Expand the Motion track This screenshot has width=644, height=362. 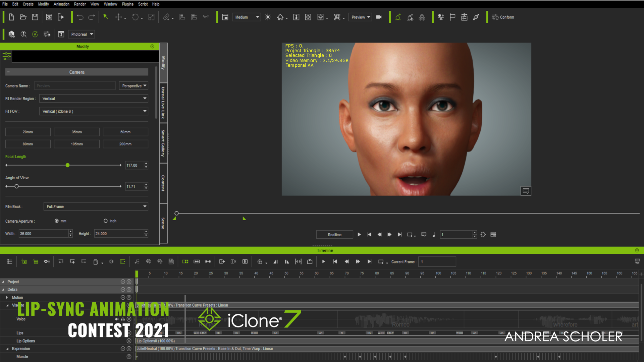[x=7, y=298]
